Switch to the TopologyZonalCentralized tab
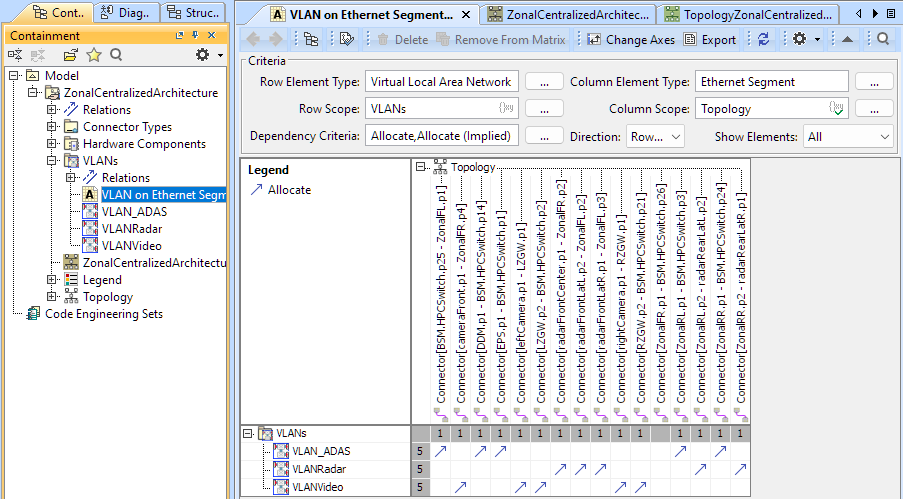 [x=747, y=15]
